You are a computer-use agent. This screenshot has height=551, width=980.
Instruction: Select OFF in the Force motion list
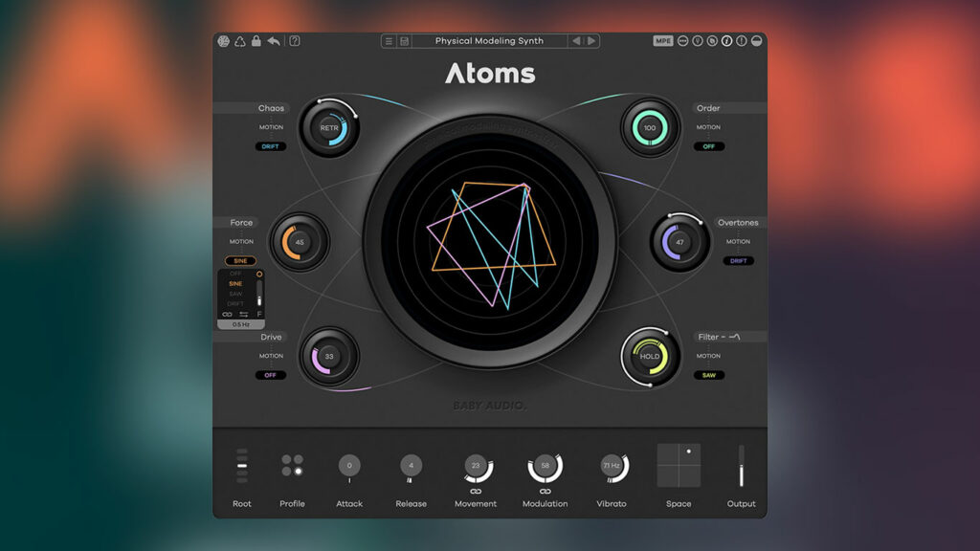pyautogui.click(x=235, y=273)
